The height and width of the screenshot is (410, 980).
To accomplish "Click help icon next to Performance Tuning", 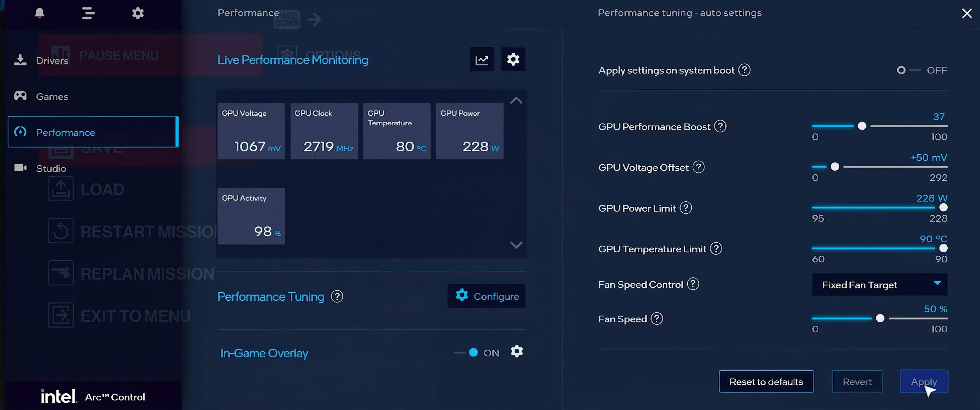I will coord(337,297).
